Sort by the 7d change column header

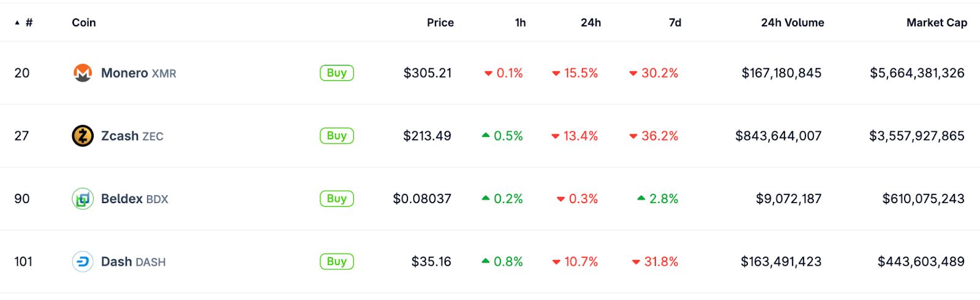coord(675,23)
